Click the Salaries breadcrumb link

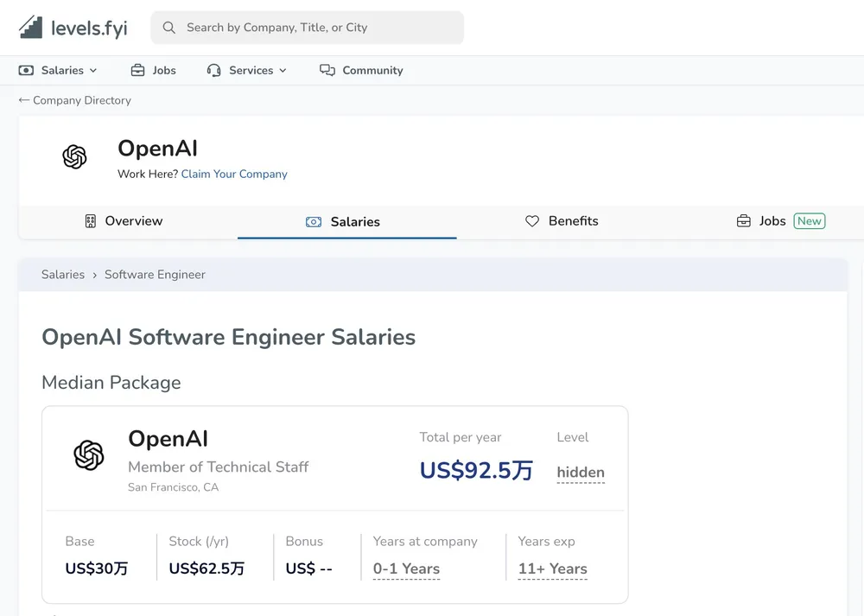pyautogui.click(x=63, y=275)
